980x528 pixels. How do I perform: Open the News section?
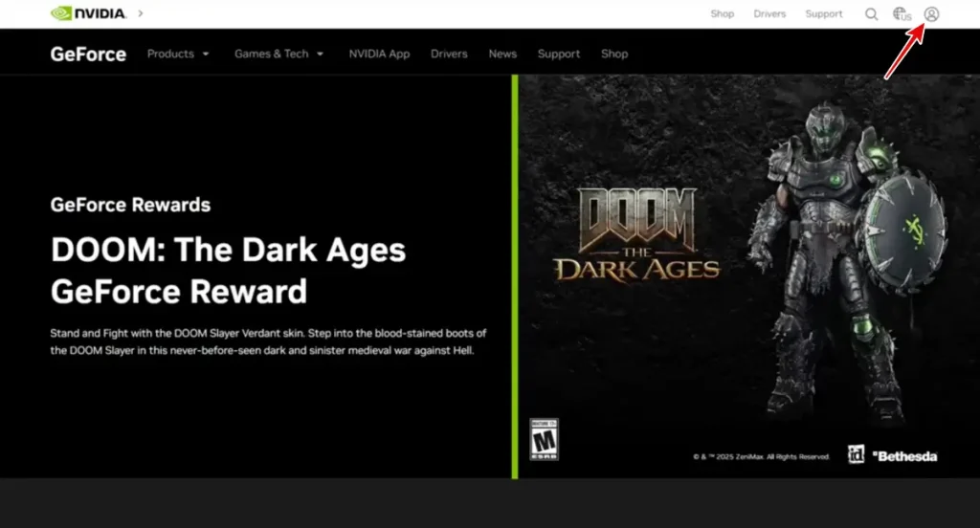pos(502,54)
